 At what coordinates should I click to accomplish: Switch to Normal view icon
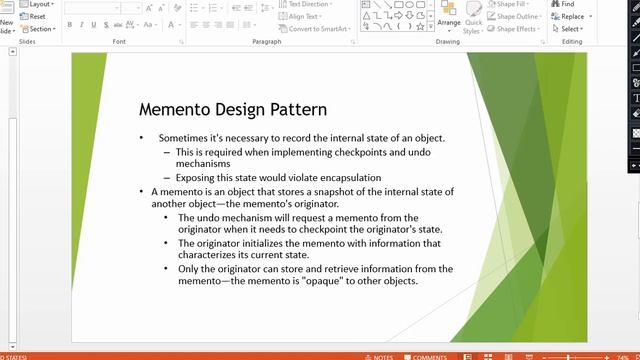click(467, 357)
